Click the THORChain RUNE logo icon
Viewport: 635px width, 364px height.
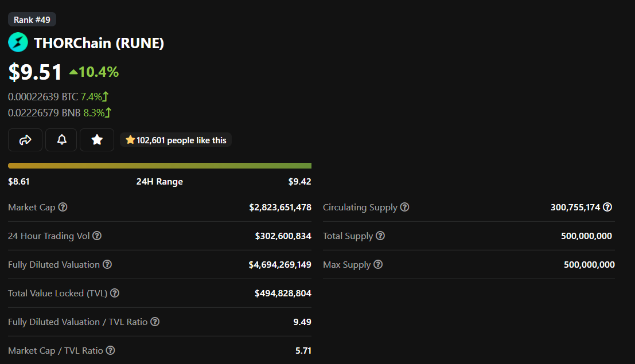pyautogui.click(x=18, y=42)
